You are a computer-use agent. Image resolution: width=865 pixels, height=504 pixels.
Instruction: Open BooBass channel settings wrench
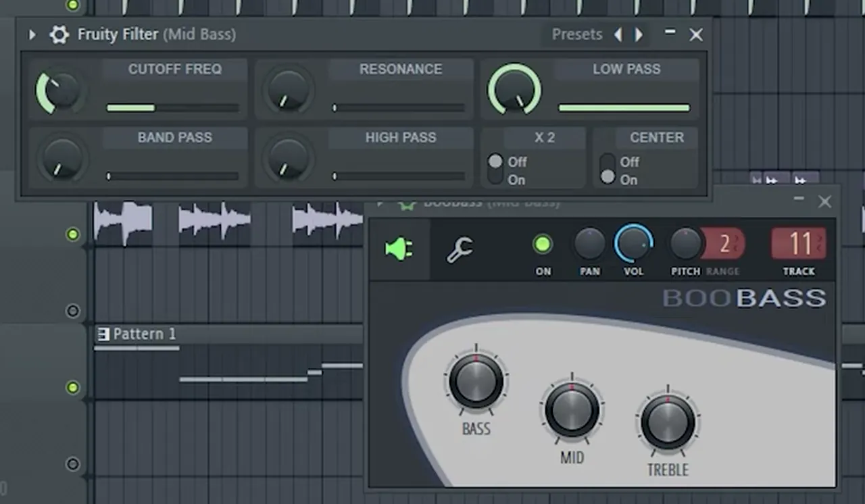click(460, 249)
